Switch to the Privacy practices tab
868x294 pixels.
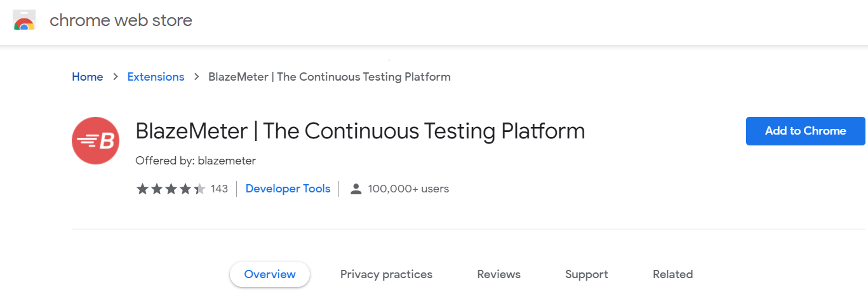[x=386, y=274]
